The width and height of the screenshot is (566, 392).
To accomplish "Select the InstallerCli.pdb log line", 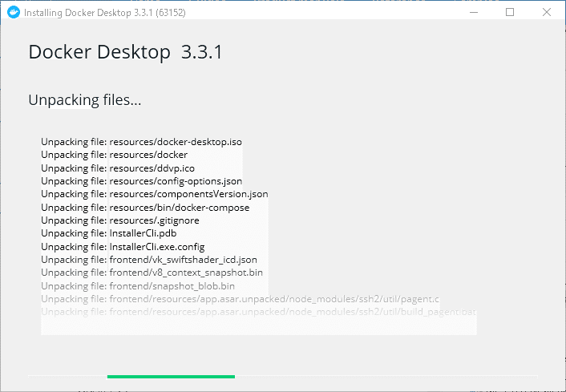I will coord(109,233).
